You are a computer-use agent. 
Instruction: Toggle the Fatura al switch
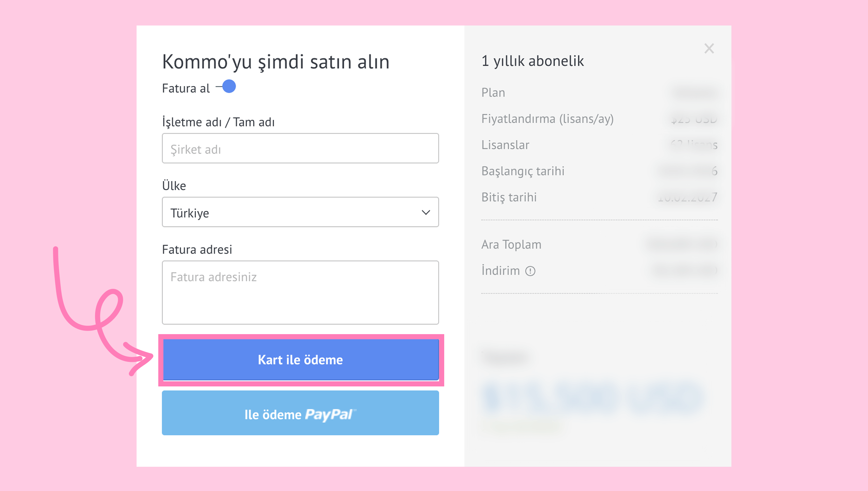click(227, 87)
